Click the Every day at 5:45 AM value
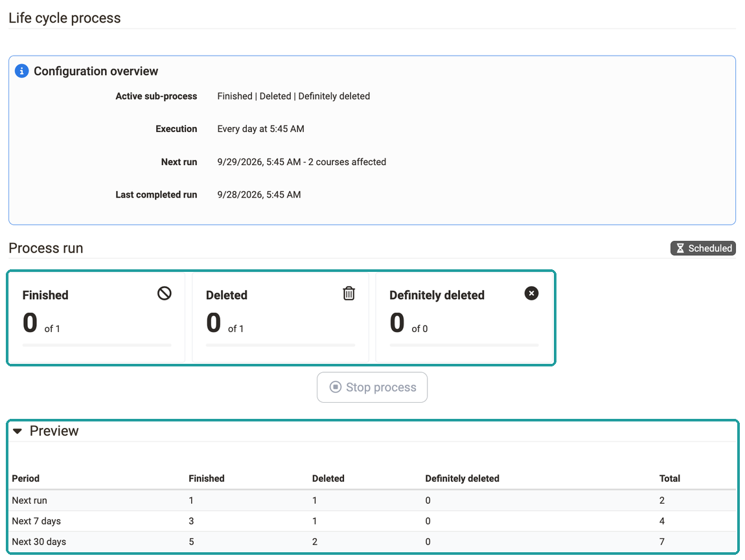This screenshot has height=560, width=745. coord(261,129)
